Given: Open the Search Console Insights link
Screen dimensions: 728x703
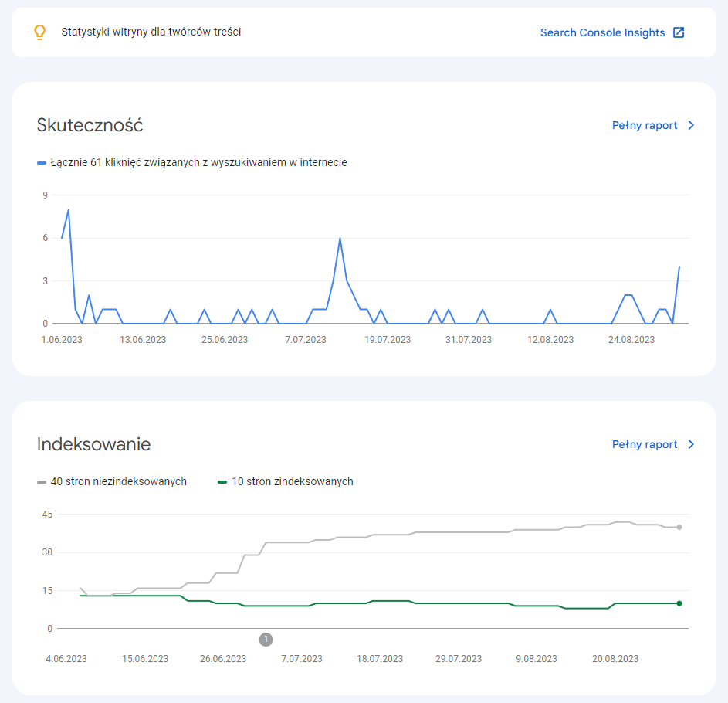Looking at the screenshot, I should tap(602, 32).
